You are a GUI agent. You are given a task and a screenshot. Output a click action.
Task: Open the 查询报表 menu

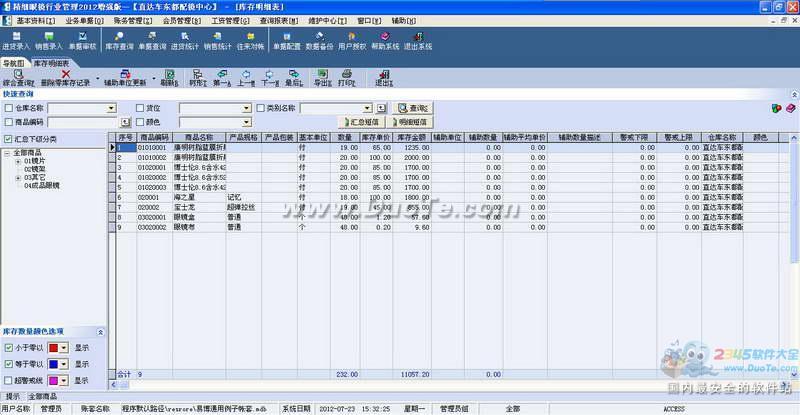click(x=275, y=19)
